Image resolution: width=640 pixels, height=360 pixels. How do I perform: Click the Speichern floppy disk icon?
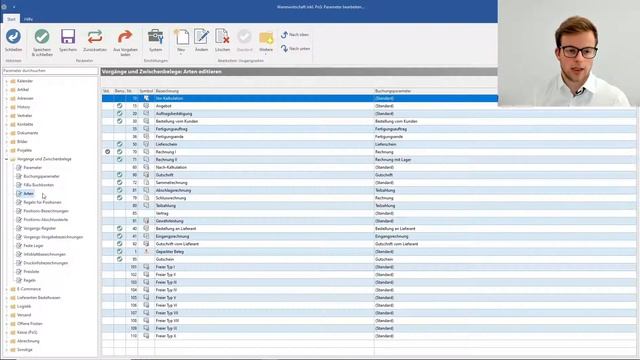pyautogui.click(x=68, y=37)
